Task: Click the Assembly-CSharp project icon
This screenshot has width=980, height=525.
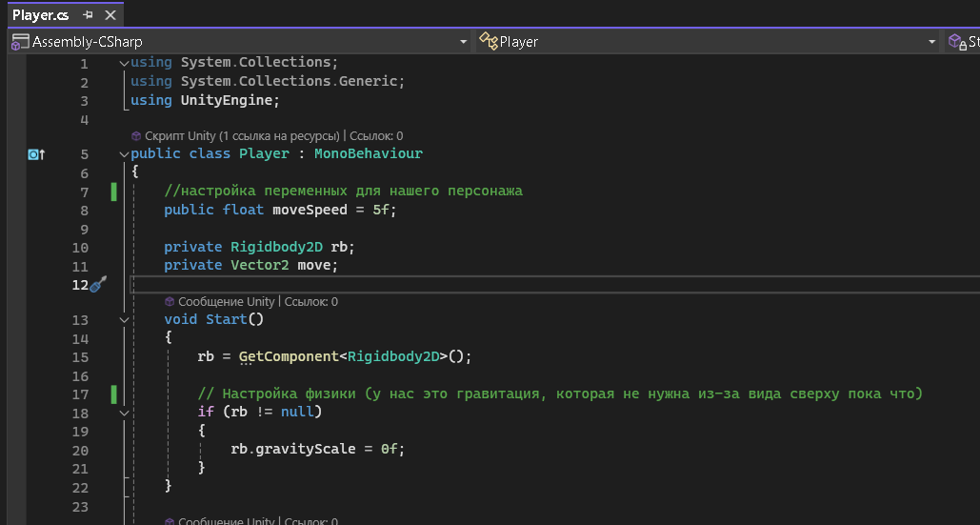Action: coord(20,42)
